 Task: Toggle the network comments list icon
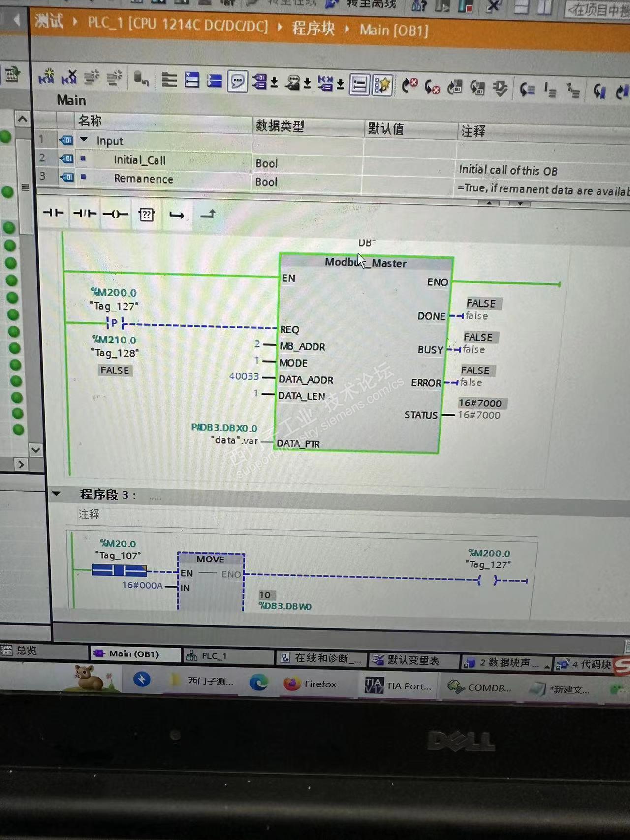click(359, 85)
